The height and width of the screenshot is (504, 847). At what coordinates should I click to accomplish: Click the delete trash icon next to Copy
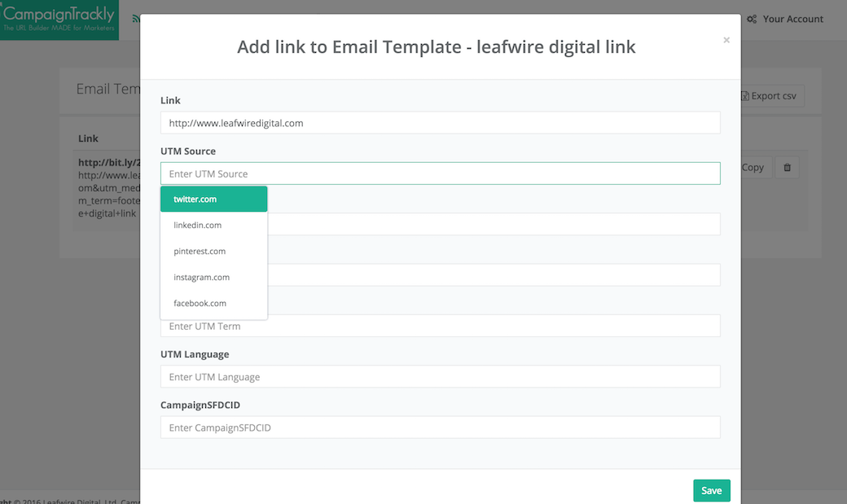click(786, 167)
